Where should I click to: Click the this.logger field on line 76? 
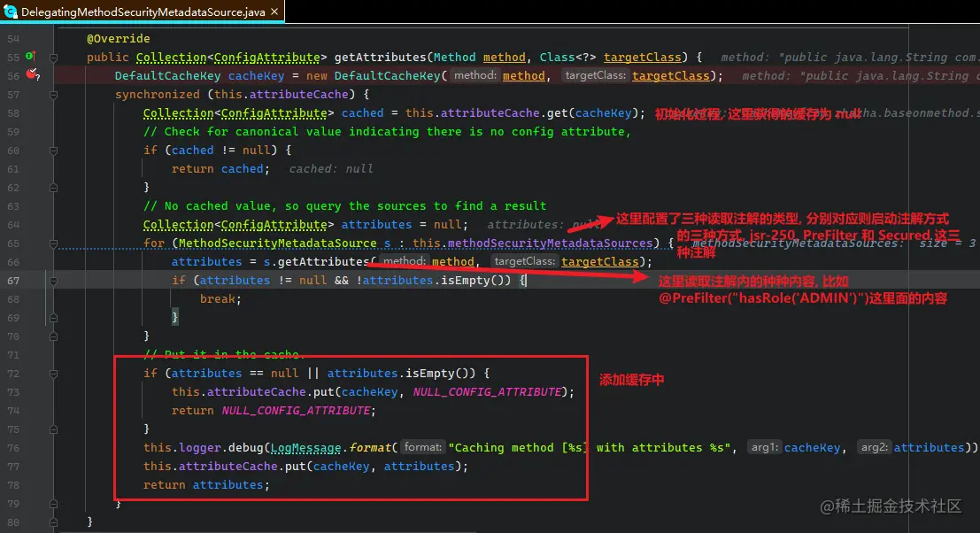(181, 448)
